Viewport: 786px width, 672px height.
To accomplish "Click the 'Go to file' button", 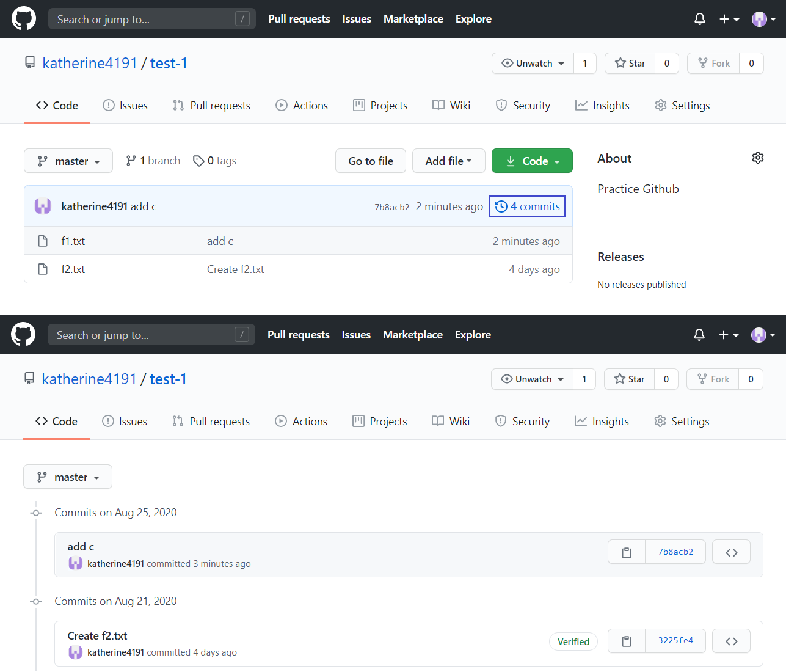I will (x=371, y=161).
